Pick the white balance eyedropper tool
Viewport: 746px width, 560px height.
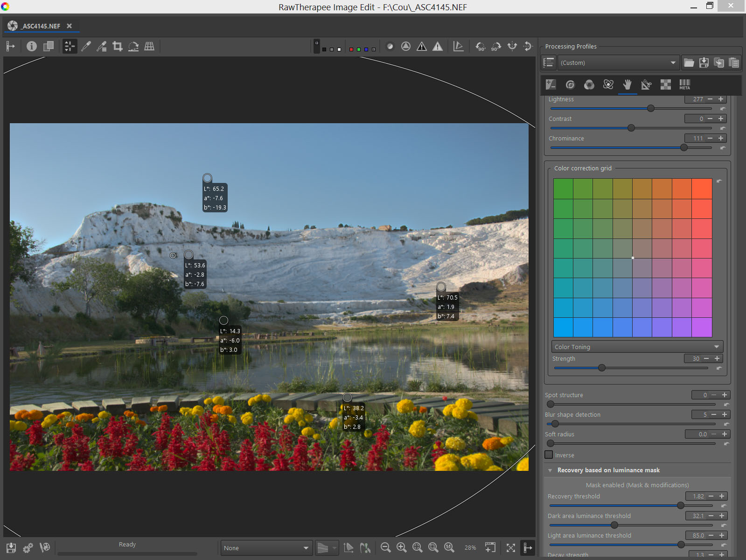click(x=86, y=46)
